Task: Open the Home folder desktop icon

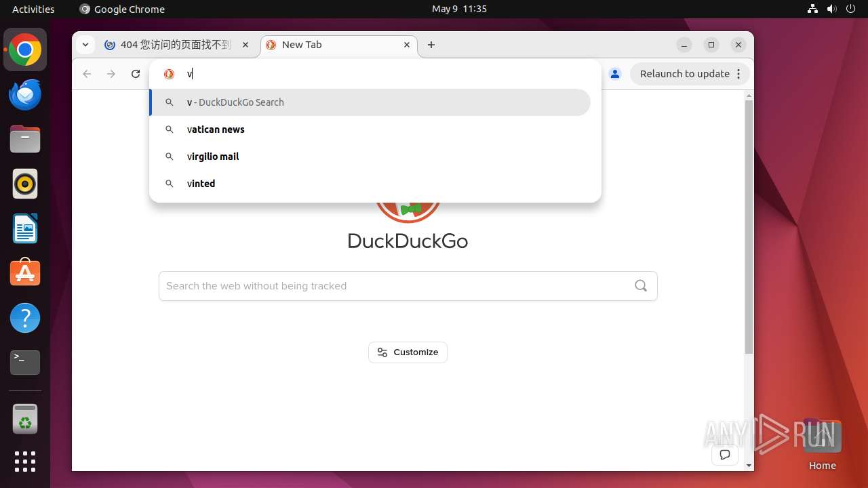Action: 822,445
